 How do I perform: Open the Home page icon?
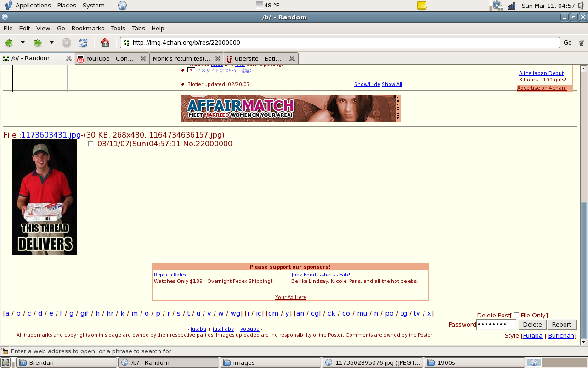[105, 43]
